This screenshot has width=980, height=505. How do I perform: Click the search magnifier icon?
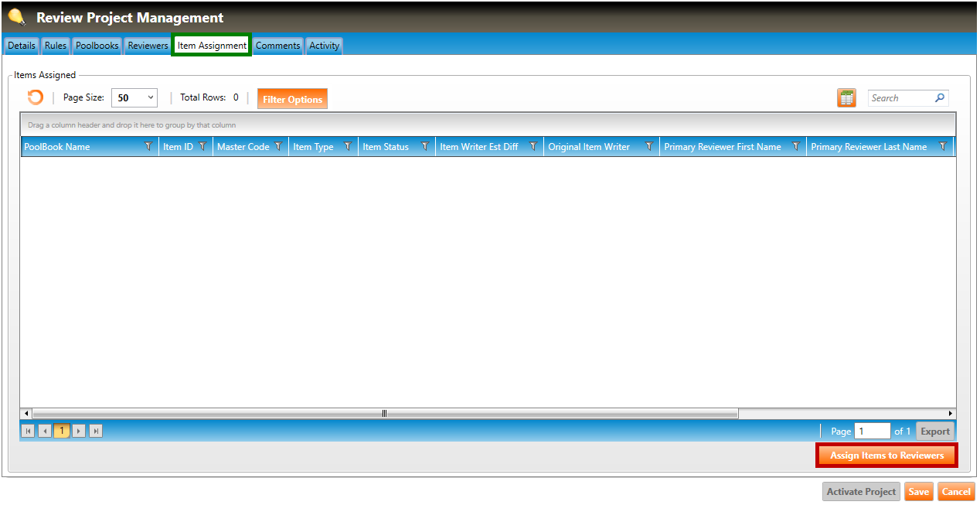939,98
